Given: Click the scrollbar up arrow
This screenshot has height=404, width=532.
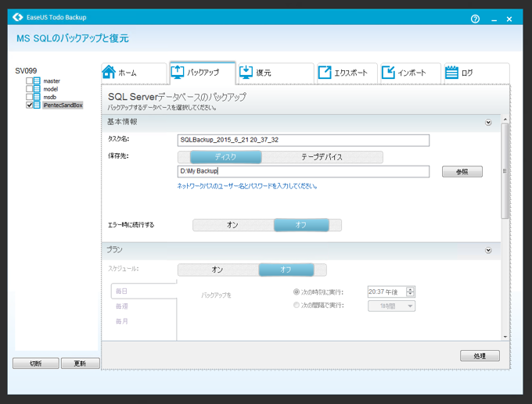Looking at the screenshot, I should pyautogui.click(x=505, y=120).
